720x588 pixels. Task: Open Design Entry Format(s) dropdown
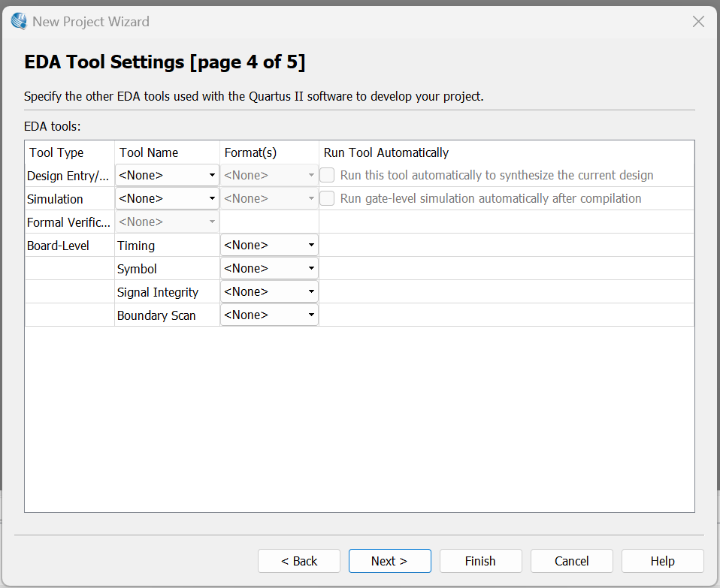point(269,175)
